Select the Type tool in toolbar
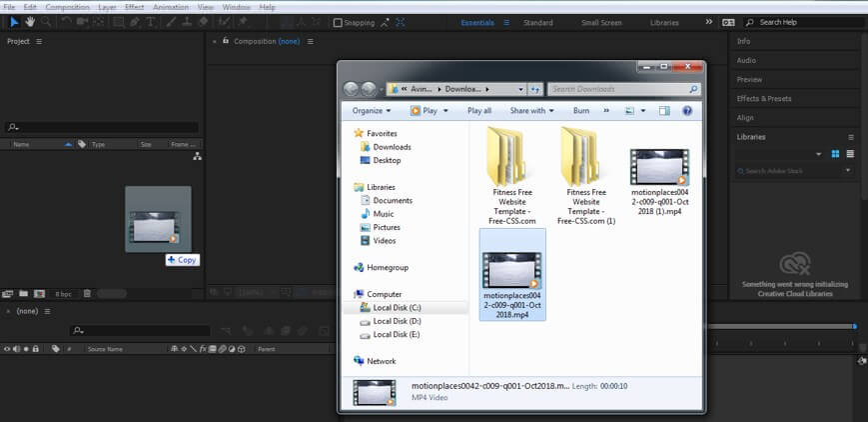Viewport: 868px width, 422px height. tap(151, 21)
